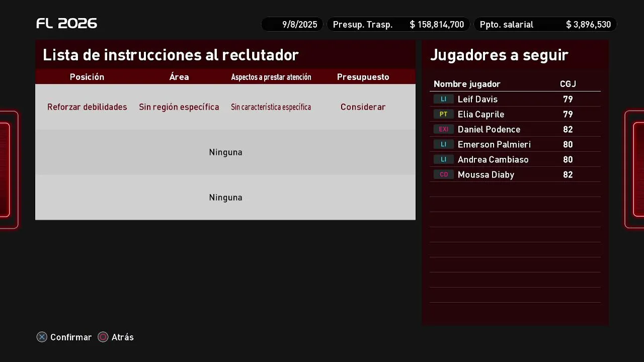The height and width of the screenshot is (362, 644).
Task: Click the salary budget value $ 3,896,530
Action: [588, 24]
